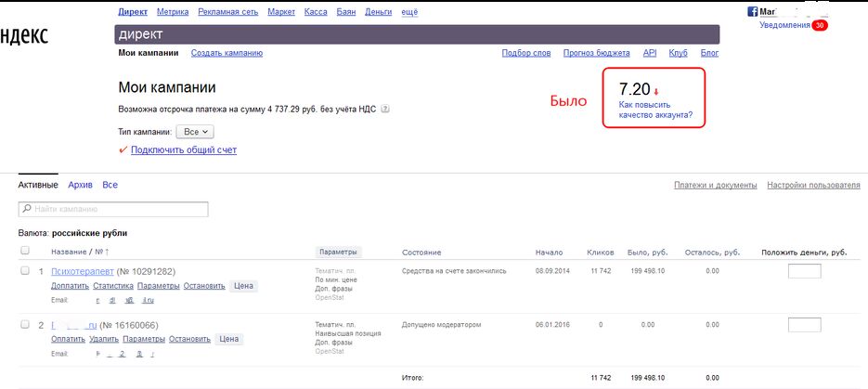The width and height of the screenshot is (868, 389).
Task: Click Доплатить for Психотерапевт campaign
Action: click(70, 286)
